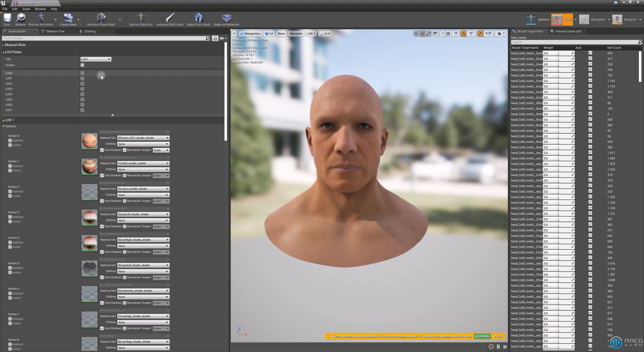The height and width of the screenshot is (352, 644).
Task: Switch to Animation editor mode
Action: pyautogui.click(x=592, y=19)
